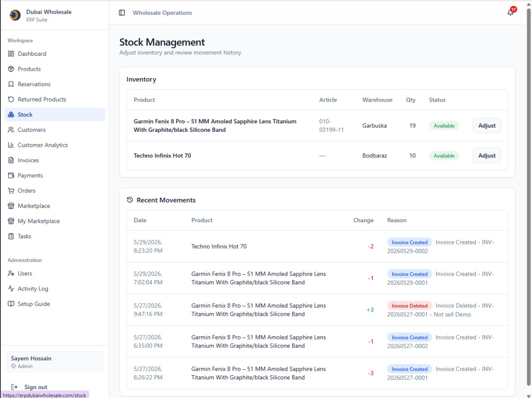The image size is (532, 398).
Task: Click the Users admin icon
Action: (11, 273)
